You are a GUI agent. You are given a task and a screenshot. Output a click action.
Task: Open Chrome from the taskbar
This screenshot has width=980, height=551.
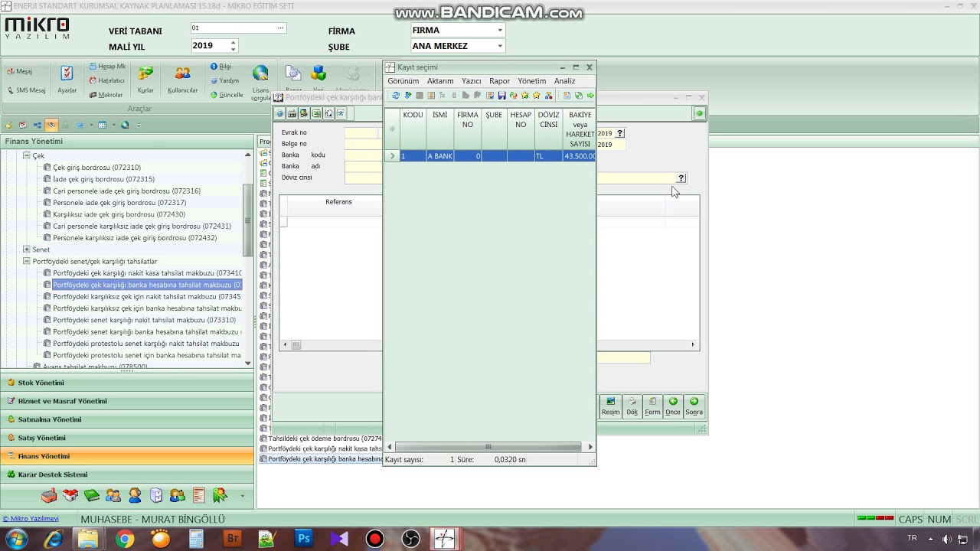point(124,539)
